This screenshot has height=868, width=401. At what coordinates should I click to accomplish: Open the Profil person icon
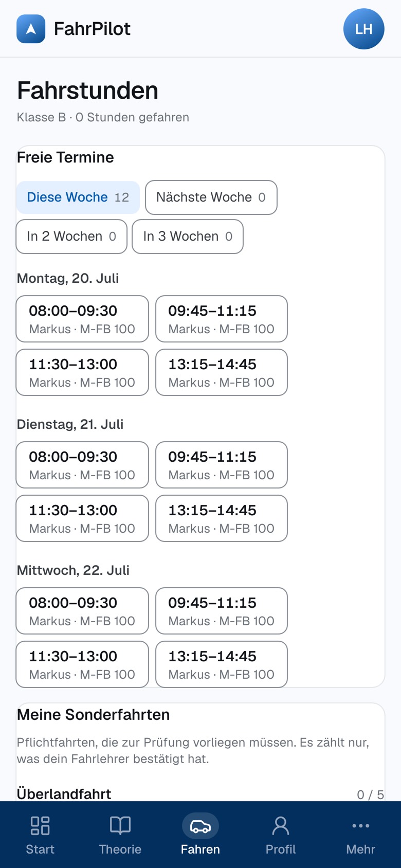(281, 825)
